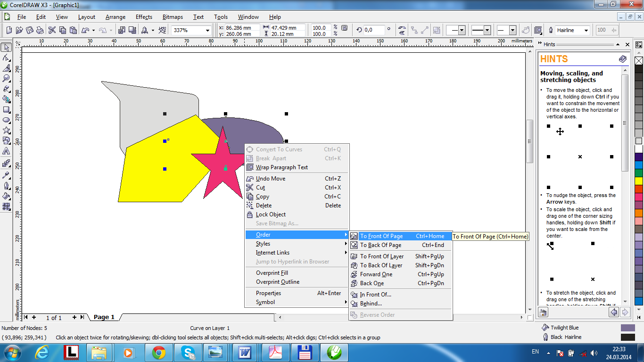644x362 pixels.
Task: Select the Zoom tool in toolbox
Action: click(7, 79)
